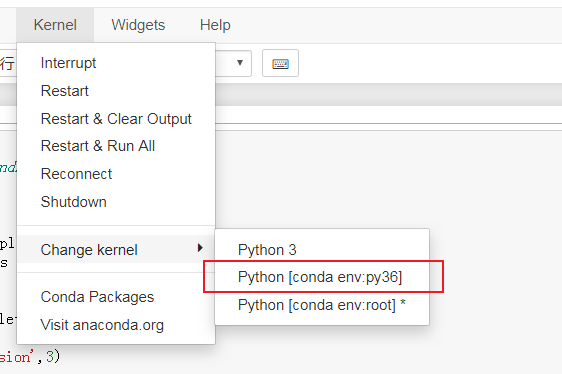Select Python [conda env:py36] kernel
The image size is (562, 374).
[x=322, y=277]
